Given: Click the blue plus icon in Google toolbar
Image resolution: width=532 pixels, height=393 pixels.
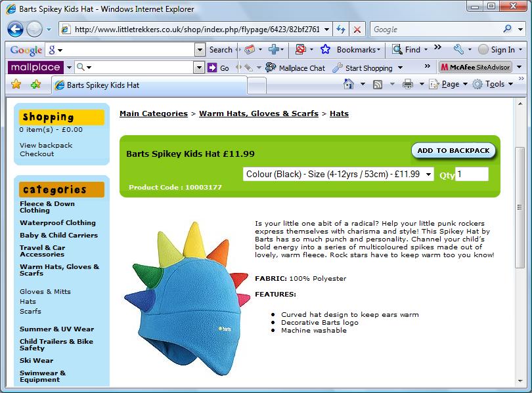Looking at the screenshot, I should click(273, 49).
